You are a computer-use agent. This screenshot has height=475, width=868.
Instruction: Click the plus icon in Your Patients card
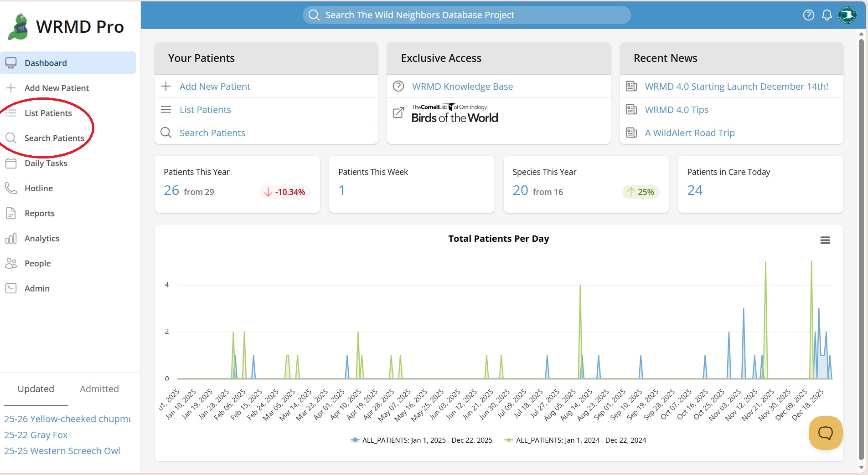click(x=166, y=86)
